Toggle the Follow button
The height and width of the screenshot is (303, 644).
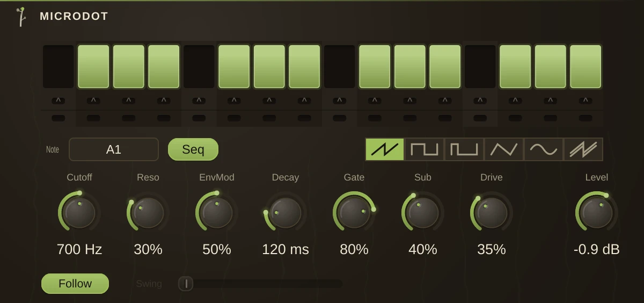pyautogui.click(x=75, y=284)
